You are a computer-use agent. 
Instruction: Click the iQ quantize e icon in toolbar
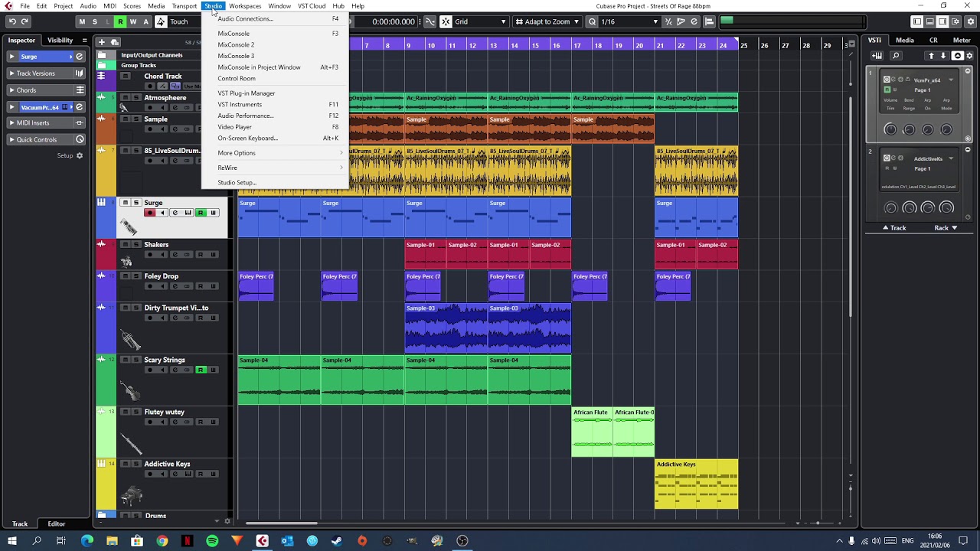point(694,21)
